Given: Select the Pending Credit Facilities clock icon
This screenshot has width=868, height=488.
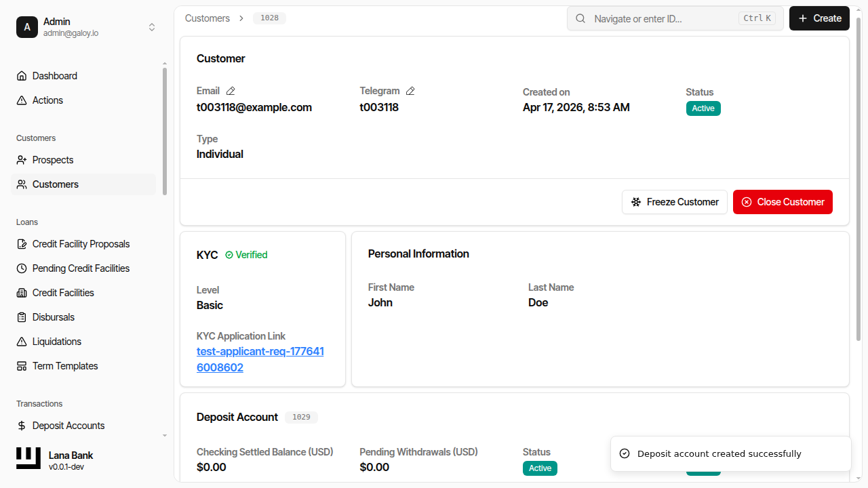Looking at the screenshot, I should pyautogui.click(x=21, y=268).
